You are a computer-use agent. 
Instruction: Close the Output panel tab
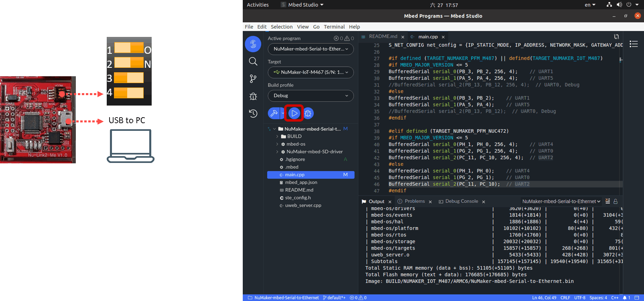point(390,202)
